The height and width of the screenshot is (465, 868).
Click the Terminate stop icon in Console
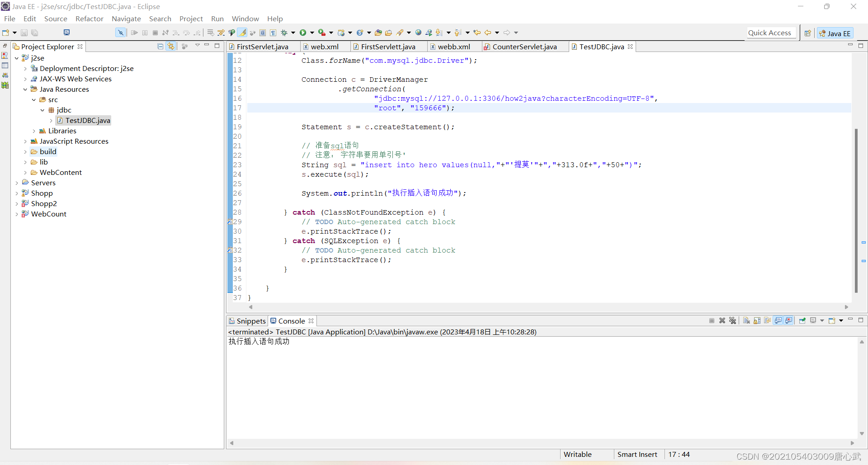pos(712,320)
